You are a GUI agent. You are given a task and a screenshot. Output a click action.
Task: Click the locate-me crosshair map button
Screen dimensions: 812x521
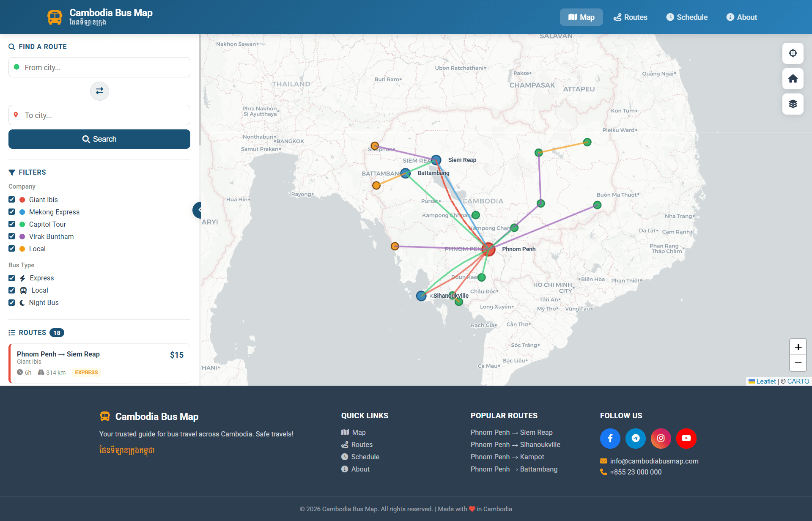click(793, 53)
